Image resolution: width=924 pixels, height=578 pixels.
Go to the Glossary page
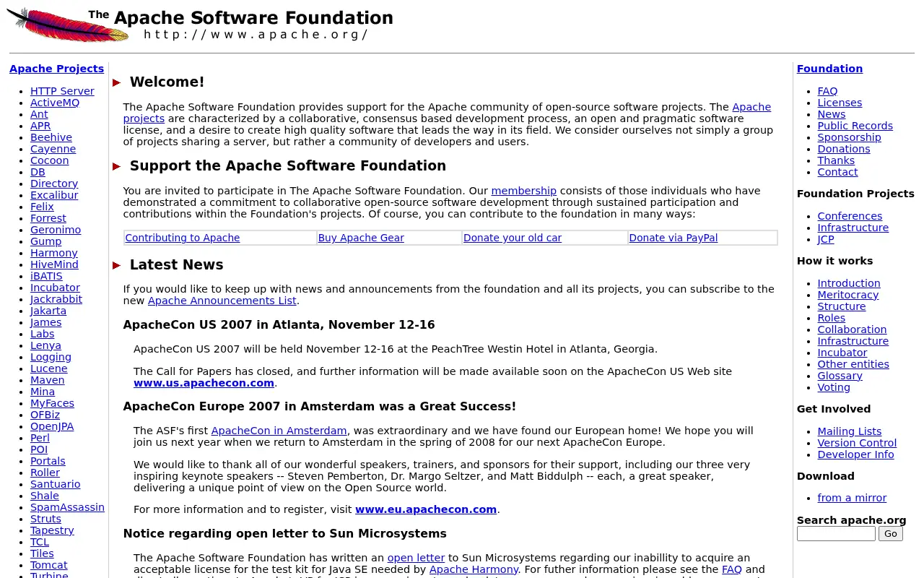click(840, 376)
